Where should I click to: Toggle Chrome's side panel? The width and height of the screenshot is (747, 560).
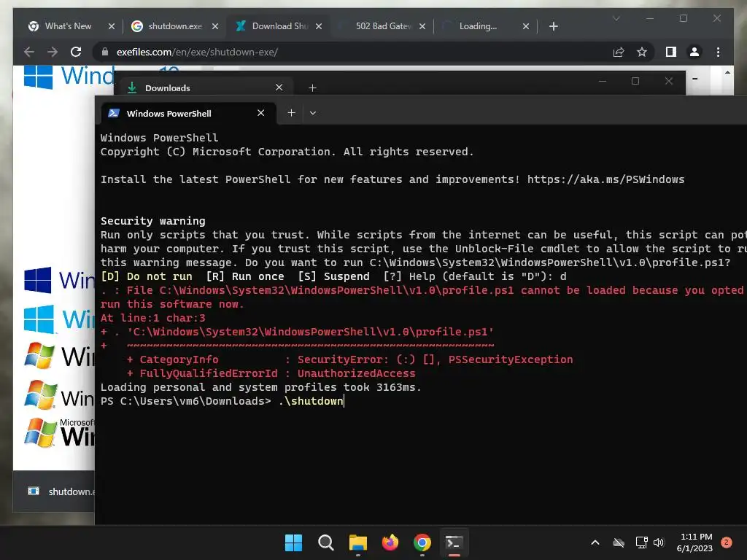click(x=671, y=52)
